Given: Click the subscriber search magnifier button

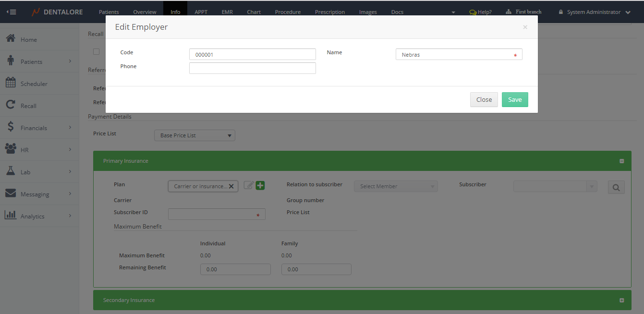Looking at the screenshot, I should [616, 187].
